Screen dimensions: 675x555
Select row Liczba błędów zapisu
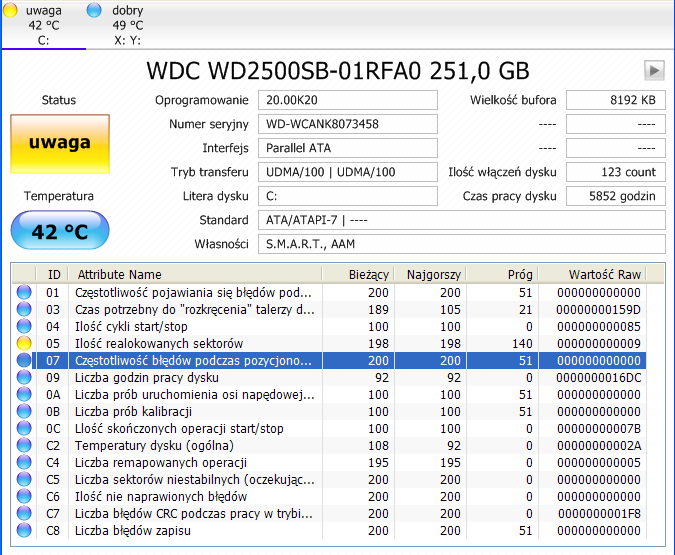pos(329,530)
